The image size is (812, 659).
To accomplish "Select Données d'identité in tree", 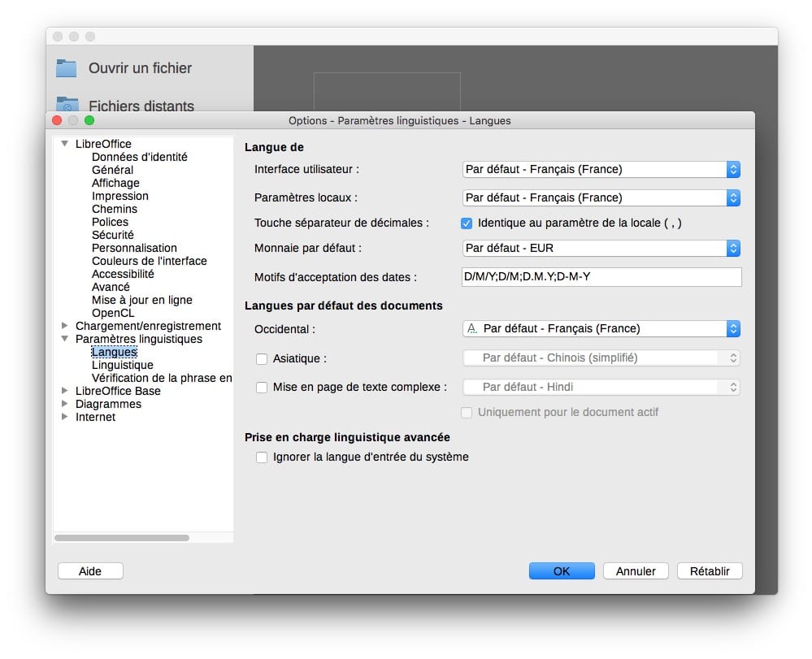I will tap(140, 157).
